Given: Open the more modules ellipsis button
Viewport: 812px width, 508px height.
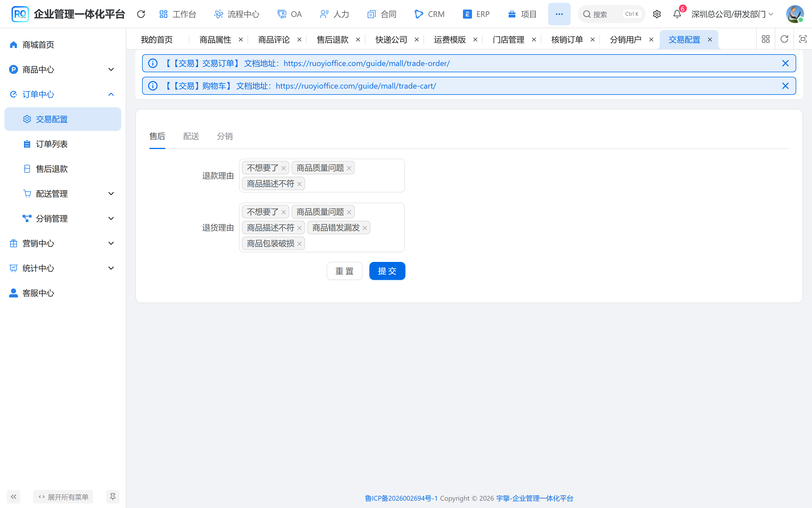Looking at the screenshot, I should pos(559,14).
